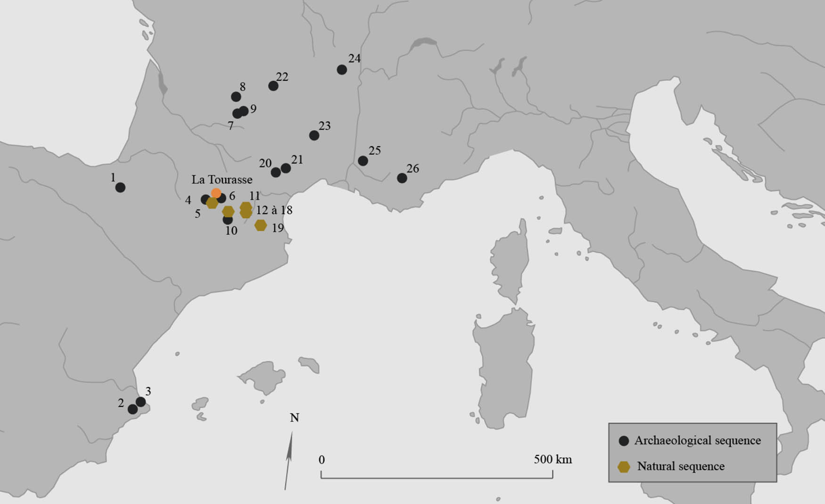The image size is (825, 504).
Task: Select site marker 3 on Spanish coast
Action: [x=140, y=402]
